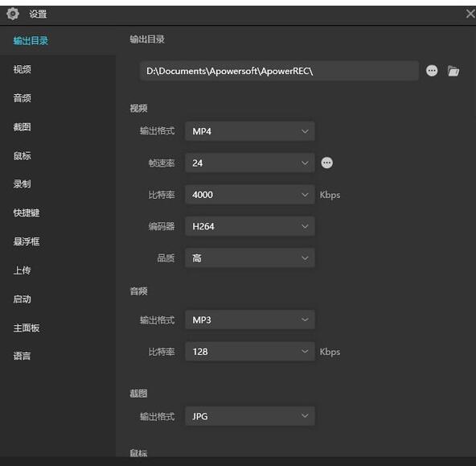The image size is (476, 466).
Task: Expand the audio bitrate 128 dropdown
Action: click(x=250, y=352)
